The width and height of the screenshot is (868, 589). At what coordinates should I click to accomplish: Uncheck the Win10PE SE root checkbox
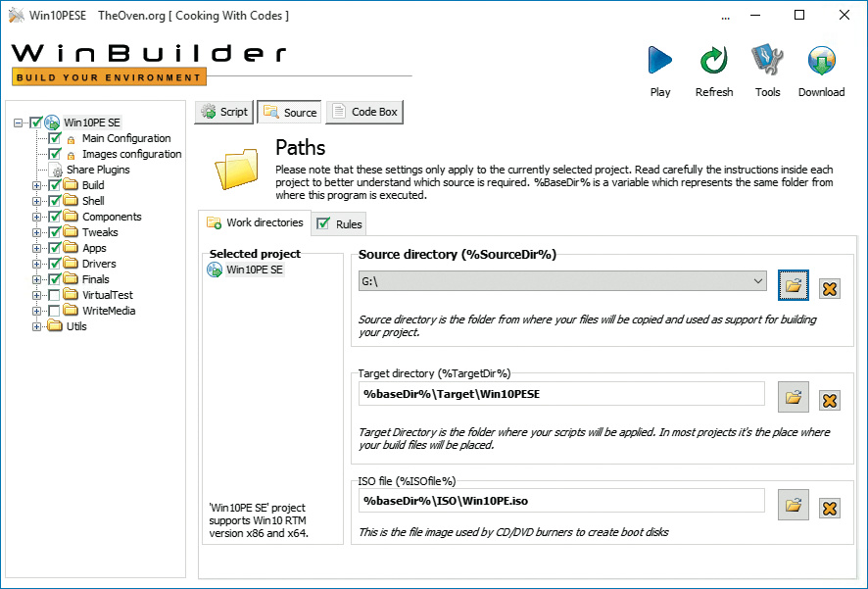pos(36,123)
